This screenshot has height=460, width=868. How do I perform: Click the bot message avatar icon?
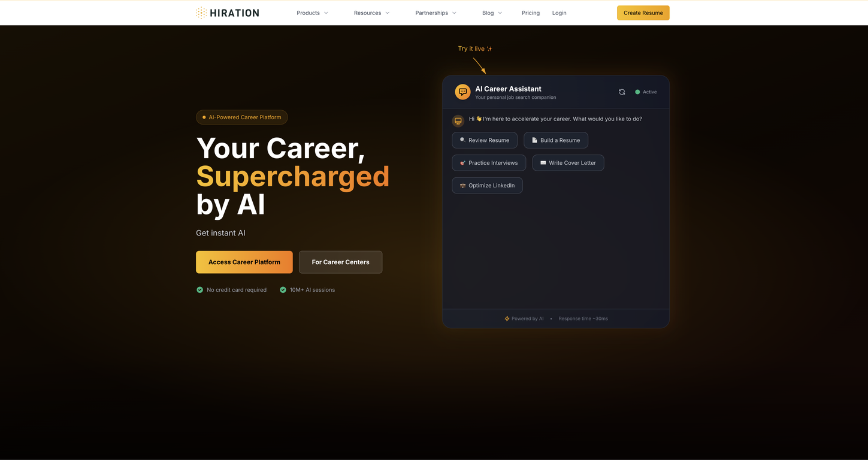[x=458, y=120]
